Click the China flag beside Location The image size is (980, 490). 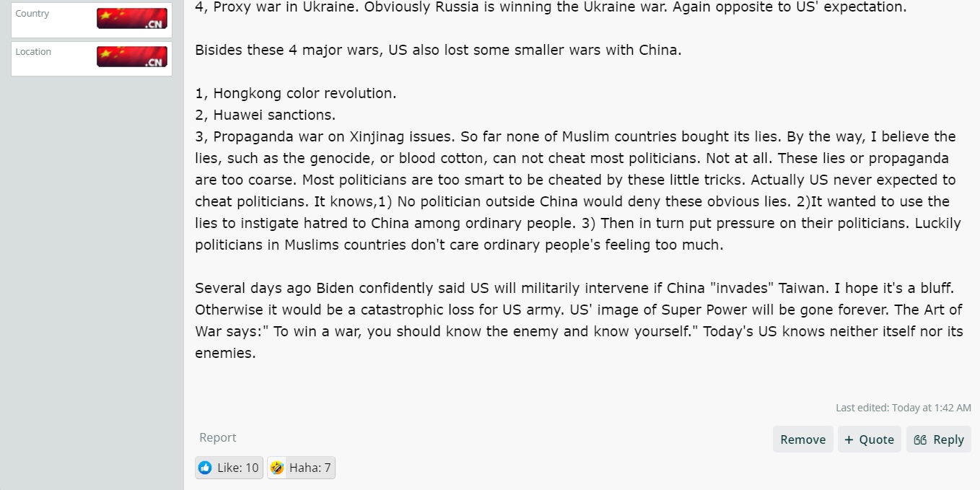(x=132, y=57)
